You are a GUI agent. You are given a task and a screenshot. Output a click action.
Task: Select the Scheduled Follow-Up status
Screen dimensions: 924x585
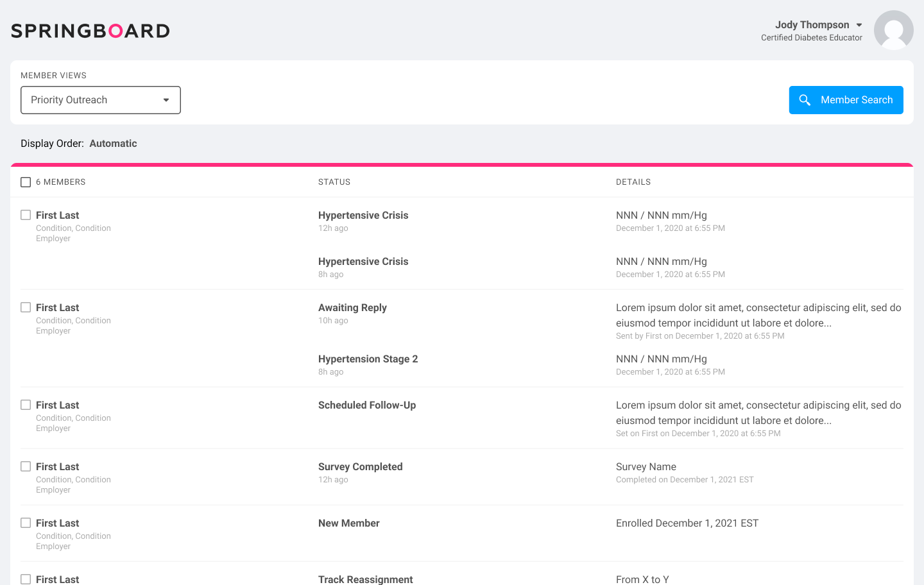point(367,405)
